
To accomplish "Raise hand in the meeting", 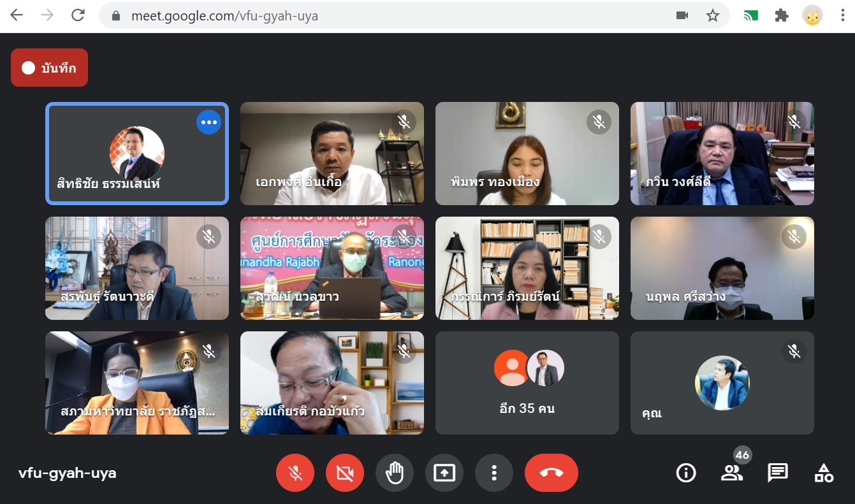I will pyautogui.click(x=395, y=473).
